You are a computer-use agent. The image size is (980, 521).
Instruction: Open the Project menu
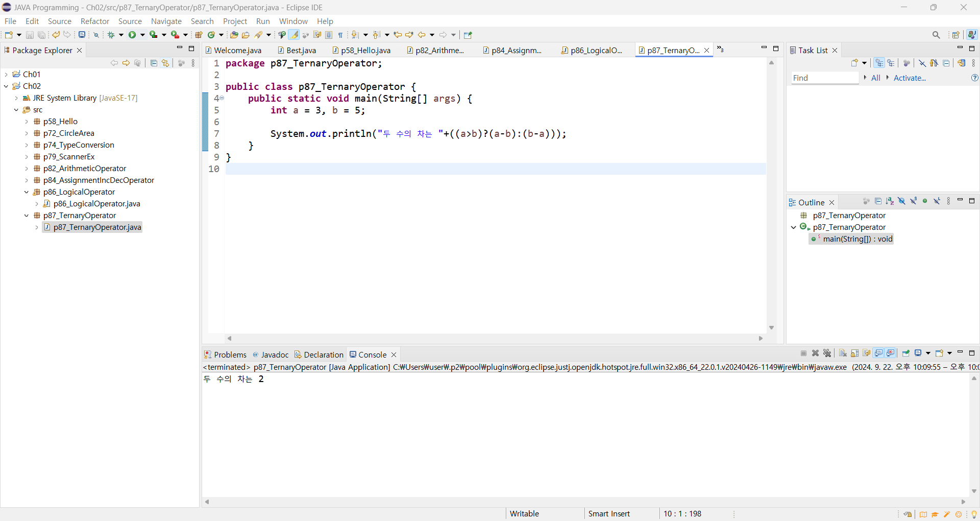click(x=235, y=21)
